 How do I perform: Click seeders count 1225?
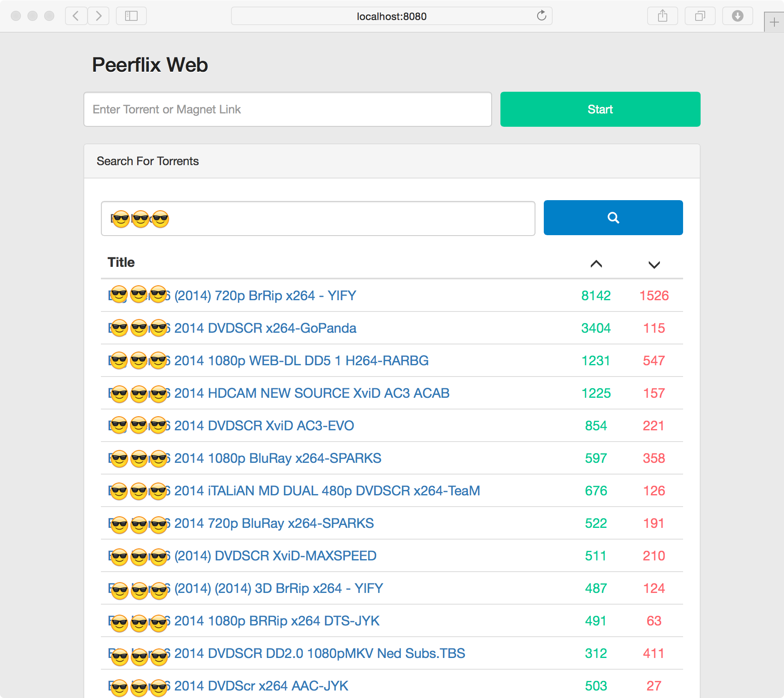click(x=596, y=393)
